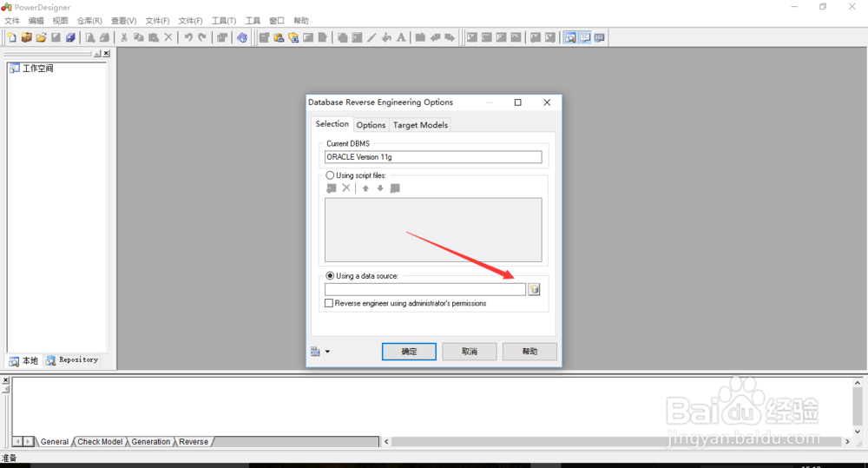Open the dropdown arrow at dialog bottom-left
Screen dimensions: 868x468
tap(328, 351)
